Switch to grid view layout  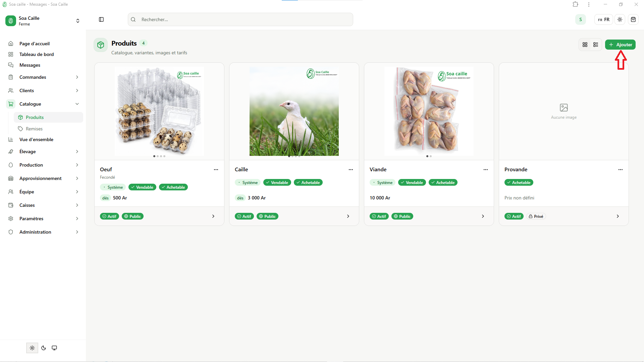(585, 45)
